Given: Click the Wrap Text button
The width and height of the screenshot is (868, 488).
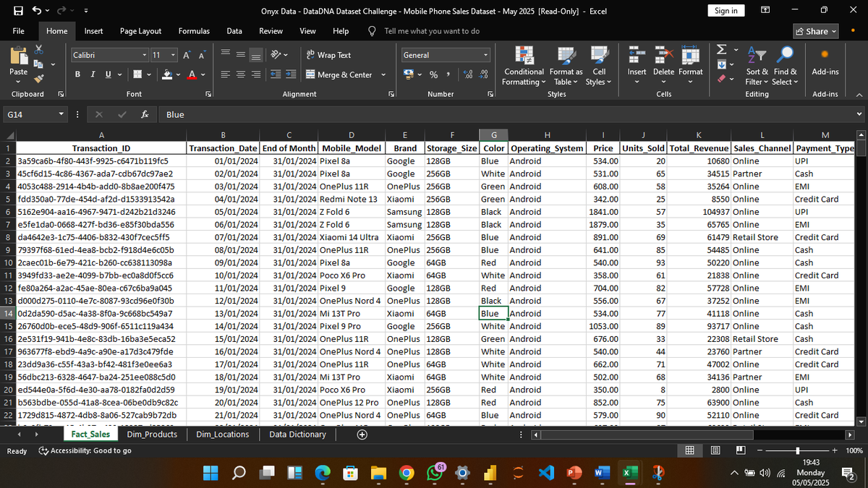Looking at the screenshot, I should coord(329,55).
